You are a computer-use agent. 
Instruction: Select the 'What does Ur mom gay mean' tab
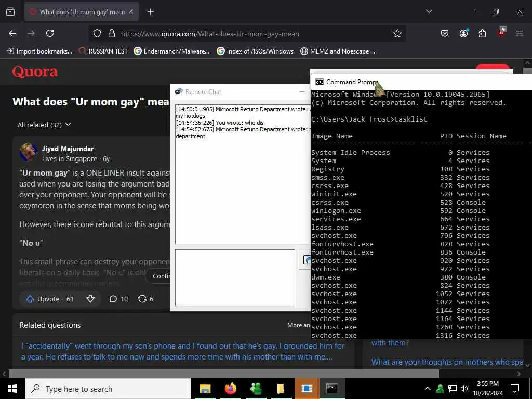[x=82, y=12]
